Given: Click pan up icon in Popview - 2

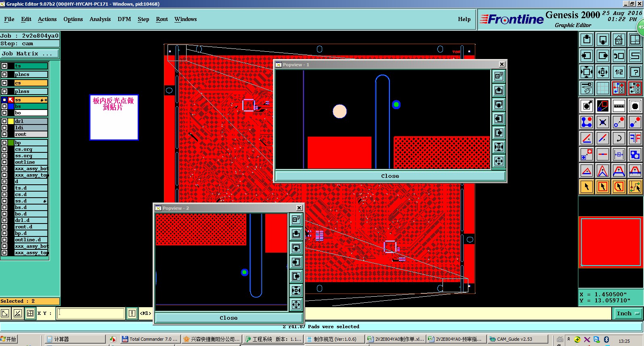Looking at the screenshot, I should coord(296,234).
